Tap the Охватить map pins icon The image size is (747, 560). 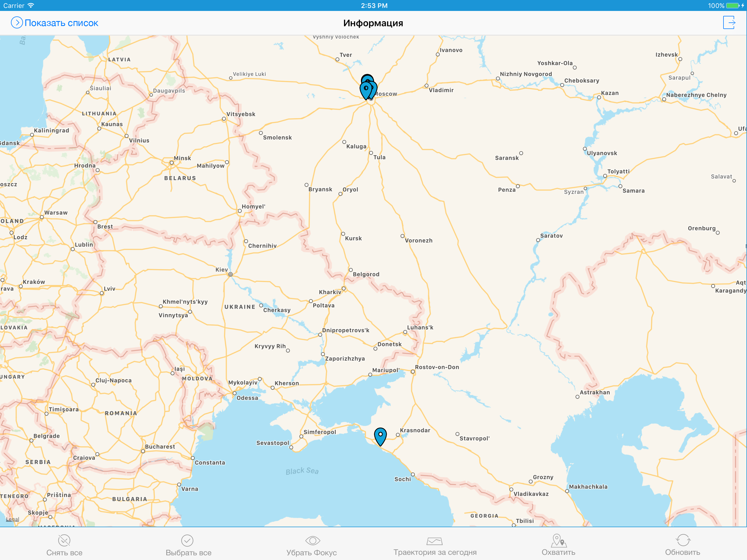[559, 540]
